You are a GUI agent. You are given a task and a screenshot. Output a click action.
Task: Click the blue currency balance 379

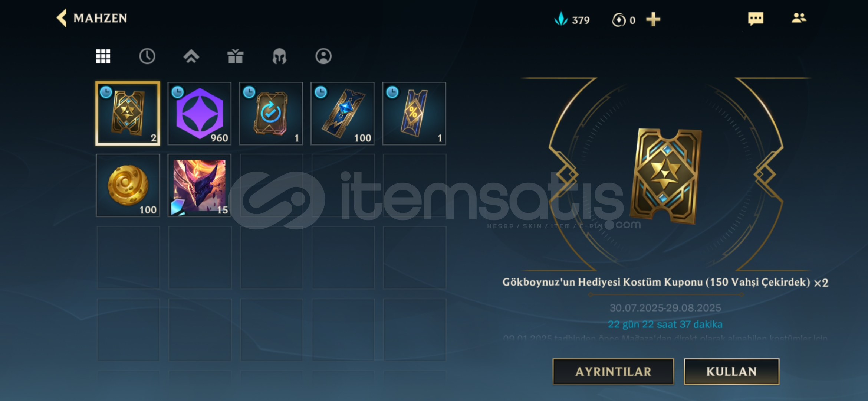[572, 19]
